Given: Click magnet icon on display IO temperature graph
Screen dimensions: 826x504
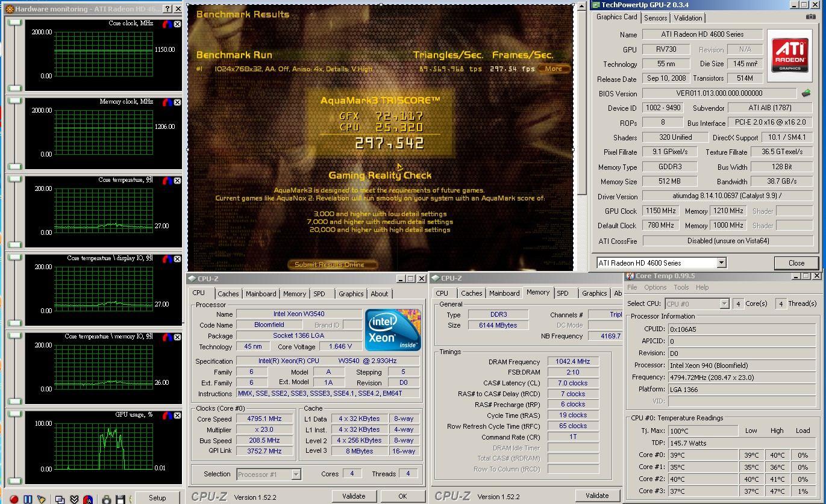Looking at the screenshot, I should pos(167,259).
